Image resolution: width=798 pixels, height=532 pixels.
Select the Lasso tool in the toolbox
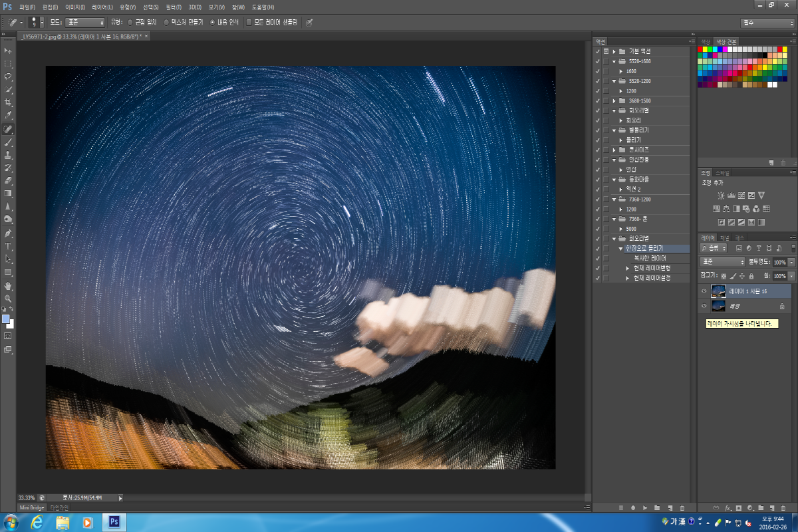pos(8,76)
